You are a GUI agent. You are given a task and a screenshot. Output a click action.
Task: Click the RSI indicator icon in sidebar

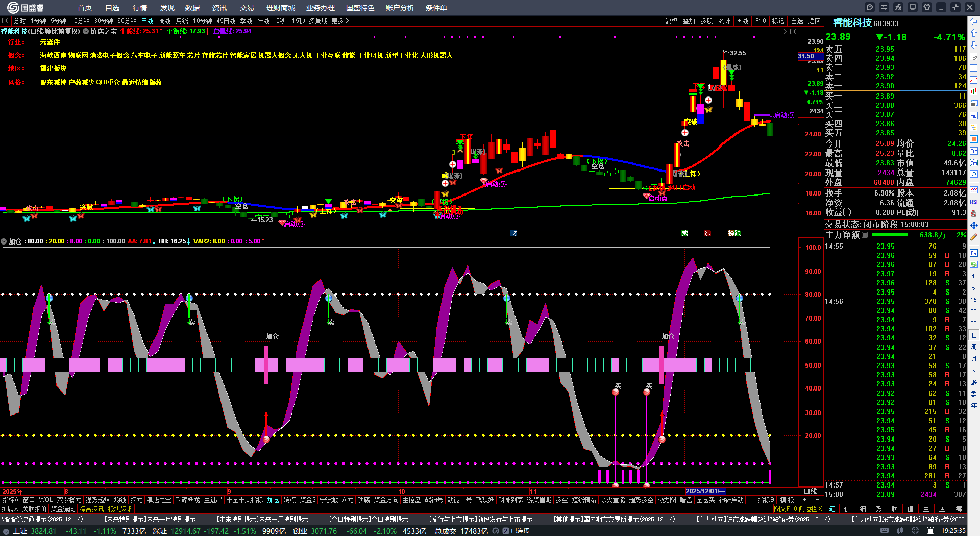pyautogui.click(x=974, y=202)
